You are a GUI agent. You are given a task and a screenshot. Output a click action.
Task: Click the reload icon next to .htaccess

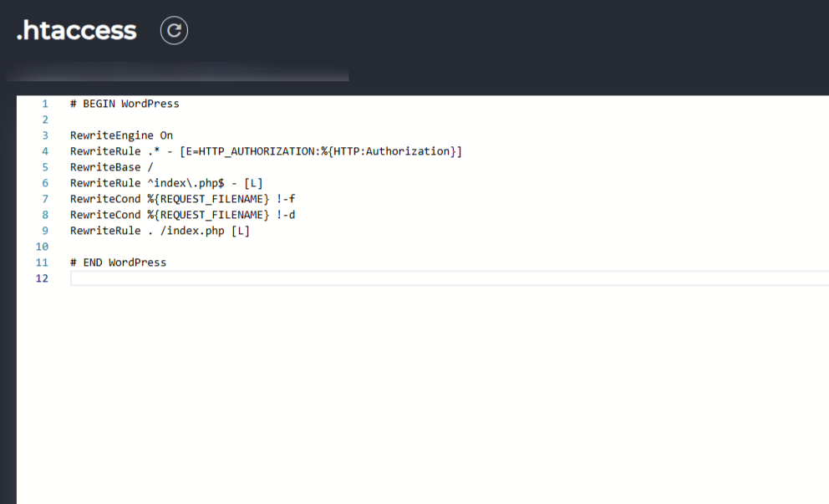pyautogui.click(x=174, y=31)
